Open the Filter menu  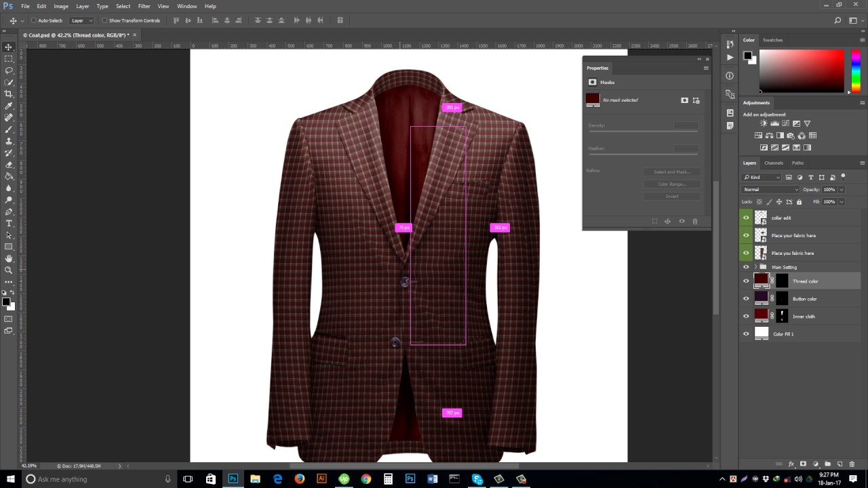click(144, 6)
